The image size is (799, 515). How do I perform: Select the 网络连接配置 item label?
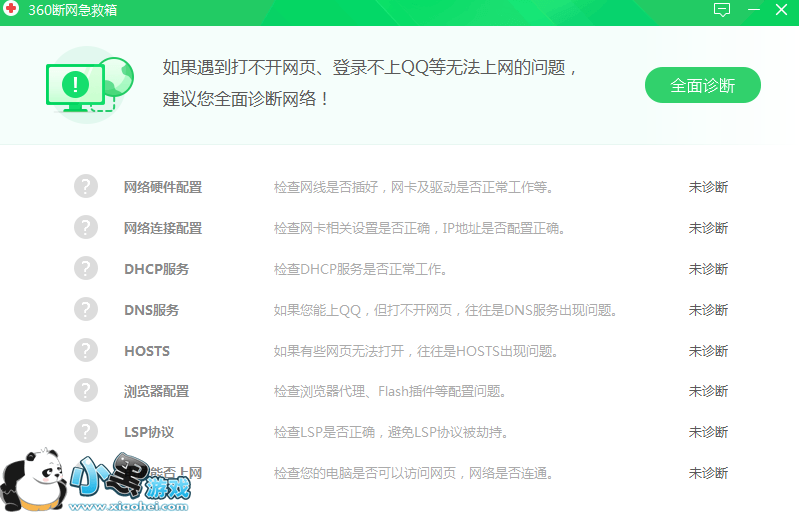tap(163, 228)
